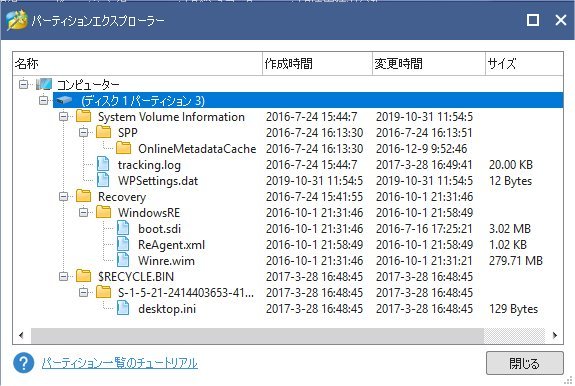Select the ReAgent.xml file name

[x=171, y=245]
